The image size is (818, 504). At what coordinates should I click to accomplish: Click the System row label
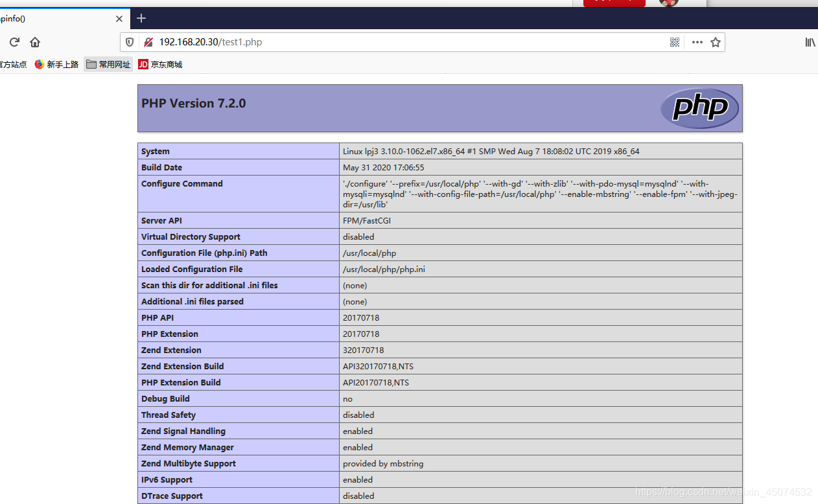pos(156,152)
